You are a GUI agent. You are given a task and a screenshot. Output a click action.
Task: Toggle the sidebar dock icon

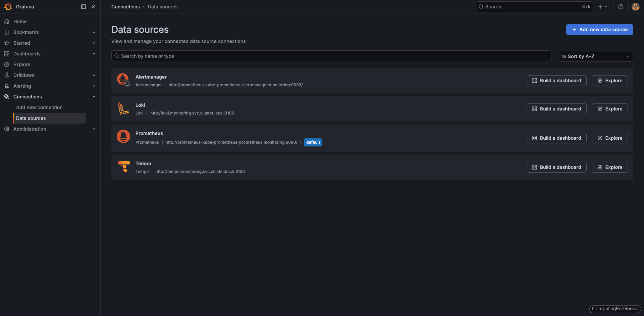83,6
